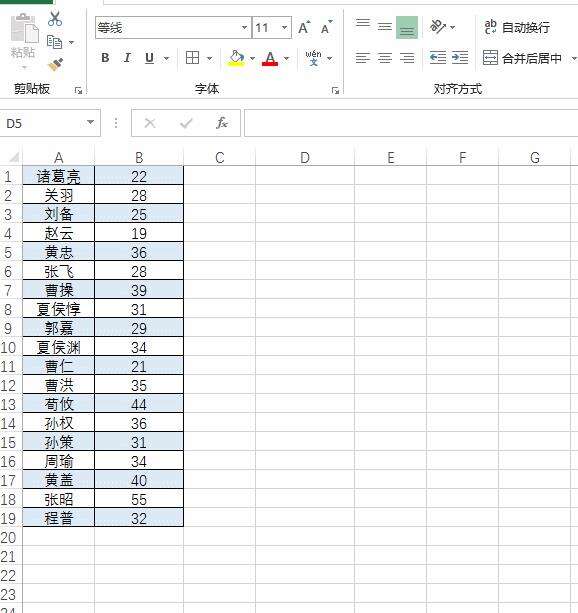Click cell containing 曹操
This screenshot has width=578, height=613.
[x=59, y=290]
